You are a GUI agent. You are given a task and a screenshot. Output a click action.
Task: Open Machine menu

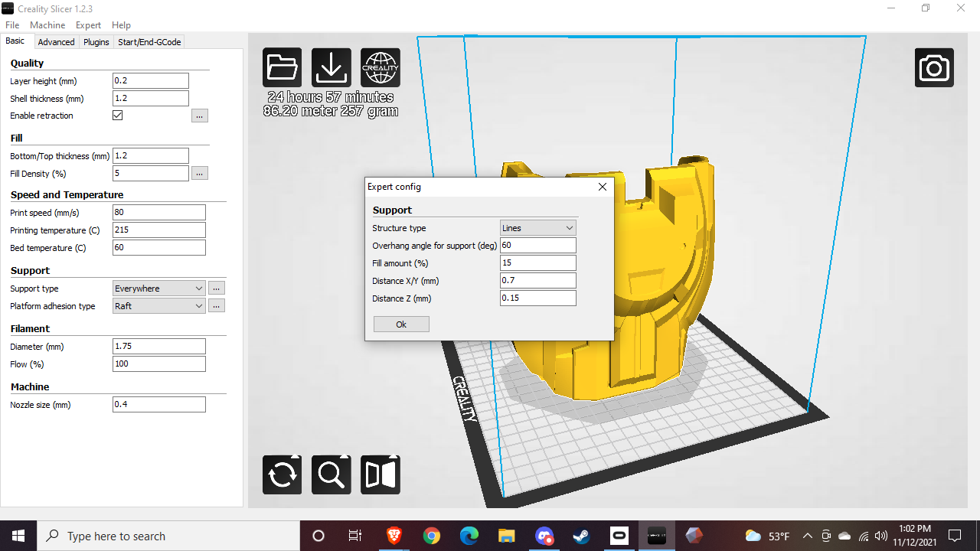point(47,25)
